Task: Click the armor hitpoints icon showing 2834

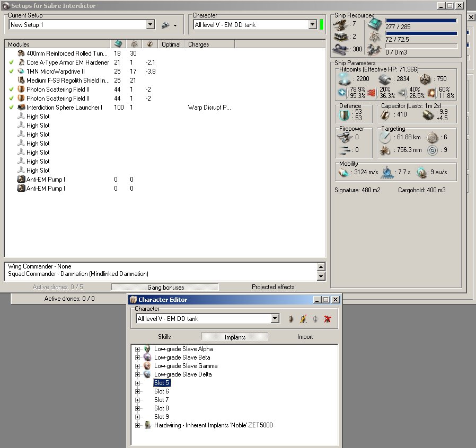Action: click(x=385, y=79)
